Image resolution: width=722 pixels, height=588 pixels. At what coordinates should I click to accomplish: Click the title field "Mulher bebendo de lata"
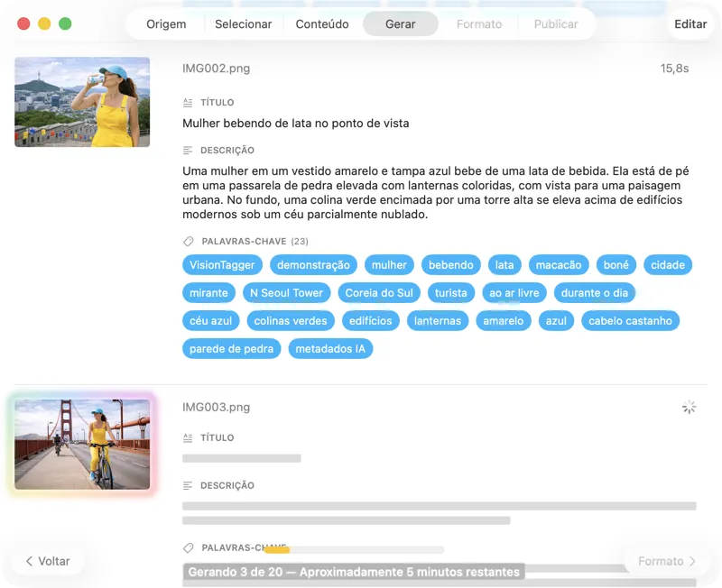(x=296, y=124)
